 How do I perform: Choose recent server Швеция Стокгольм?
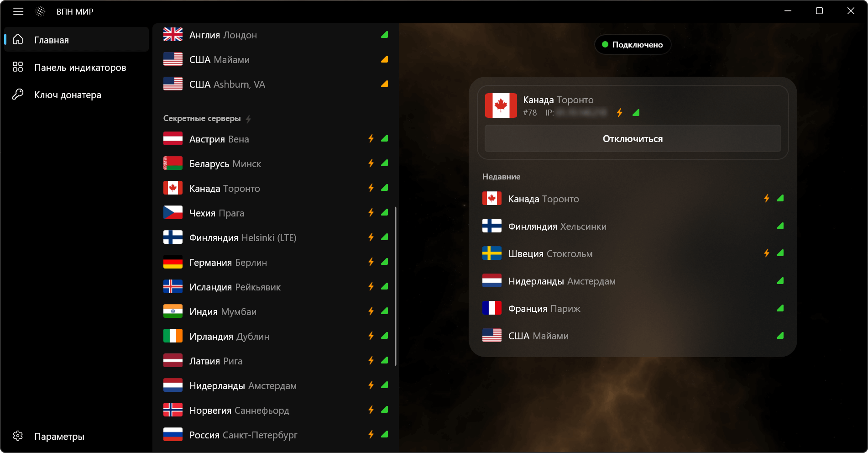click(633, 253)
